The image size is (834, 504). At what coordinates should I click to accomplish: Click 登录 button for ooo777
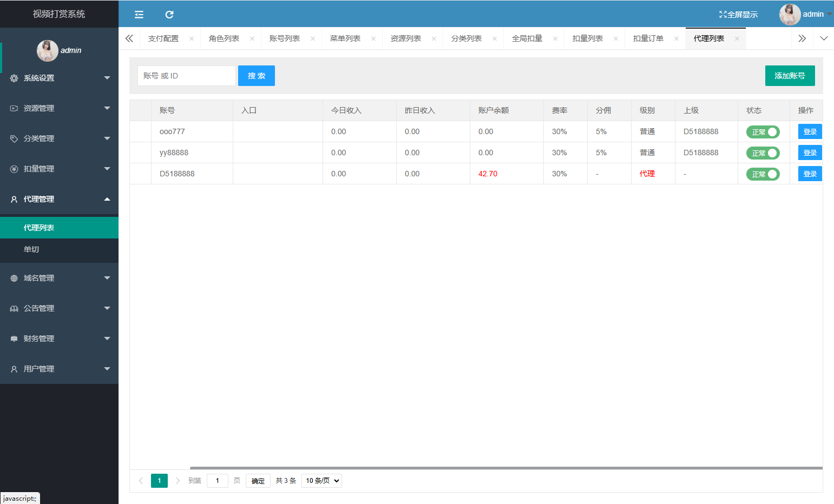pyautogui.click(x=810, y=132)
